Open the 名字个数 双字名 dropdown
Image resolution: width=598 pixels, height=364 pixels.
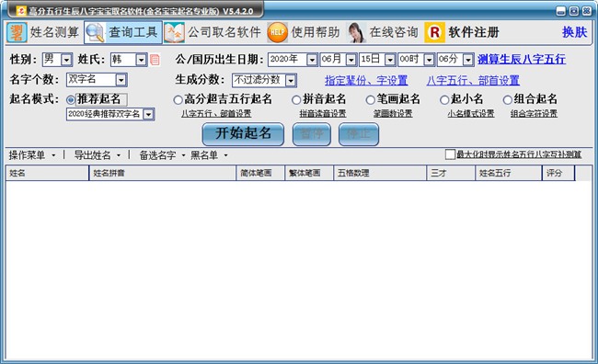point(121,80)
